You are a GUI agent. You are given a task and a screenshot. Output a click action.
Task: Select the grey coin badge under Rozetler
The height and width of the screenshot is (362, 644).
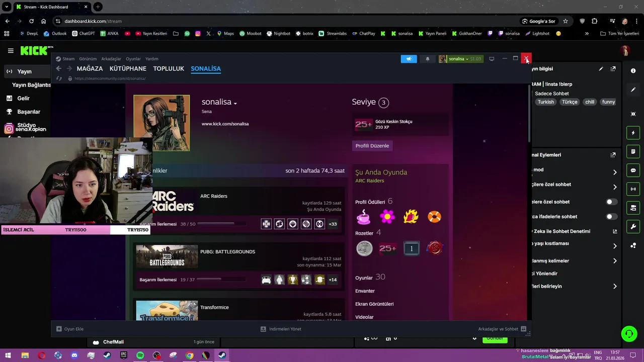pyautogui.click(x=364, y=248)
